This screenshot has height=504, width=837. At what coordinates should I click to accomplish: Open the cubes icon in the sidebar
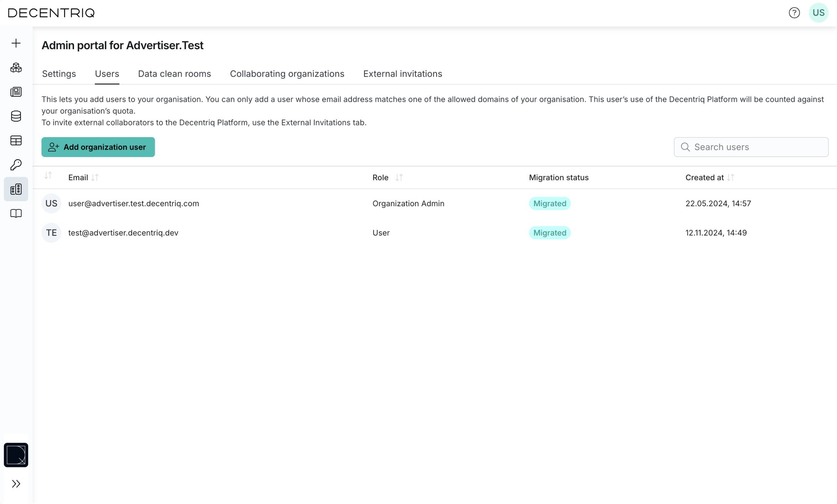[x=16, y=68]
